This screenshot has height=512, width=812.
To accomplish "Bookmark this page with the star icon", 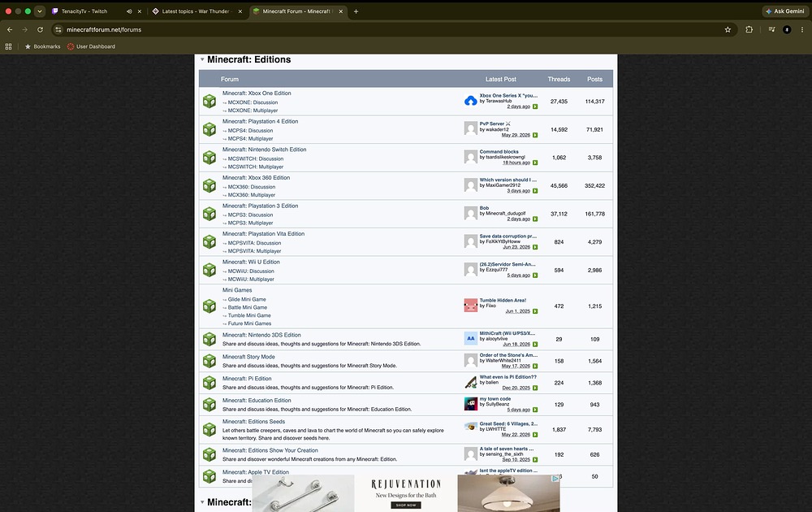I will [728, 29].
